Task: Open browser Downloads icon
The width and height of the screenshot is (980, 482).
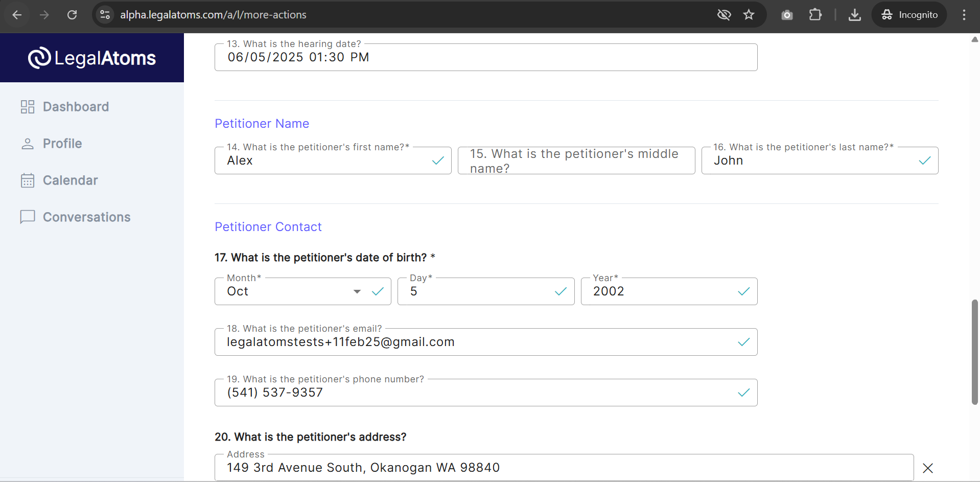Action: pyautogui.click(x=855, y=15)
